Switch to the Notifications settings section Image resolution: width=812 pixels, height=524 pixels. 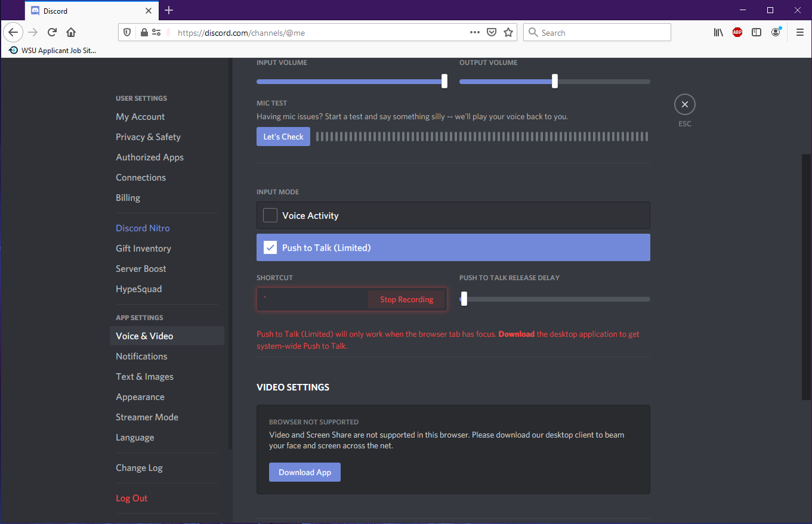click(x=141, y=356)
